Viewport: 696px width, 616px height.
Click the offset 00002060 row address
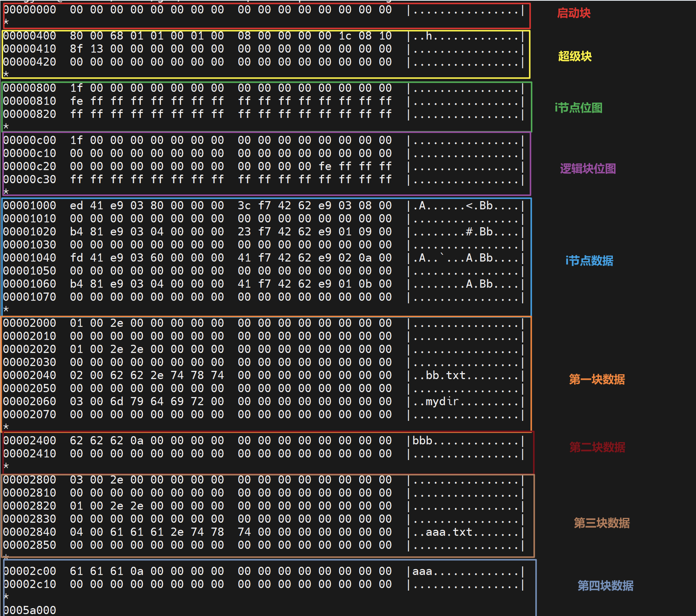pos(29,401)
